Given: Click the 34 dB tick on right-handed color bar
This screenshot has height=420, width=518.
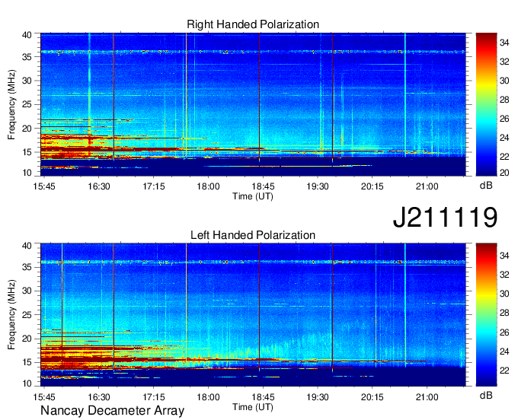Looking at the screenshot, I should (x=504, y=43).
